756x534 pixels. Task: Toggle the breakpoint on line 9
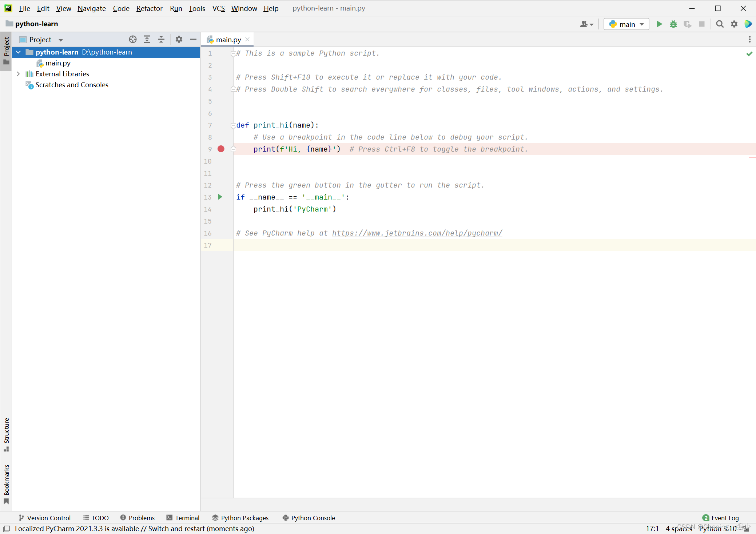coord(221,149)
